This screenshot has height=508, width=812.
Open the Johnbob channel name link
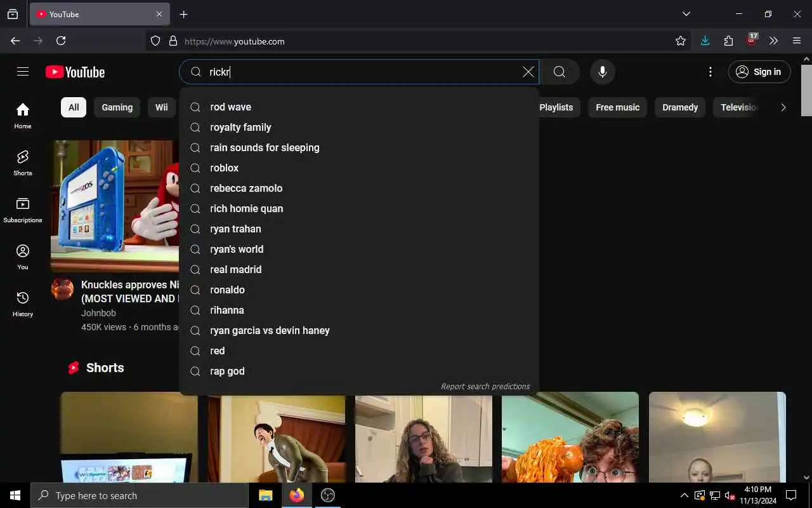point(98,313)
